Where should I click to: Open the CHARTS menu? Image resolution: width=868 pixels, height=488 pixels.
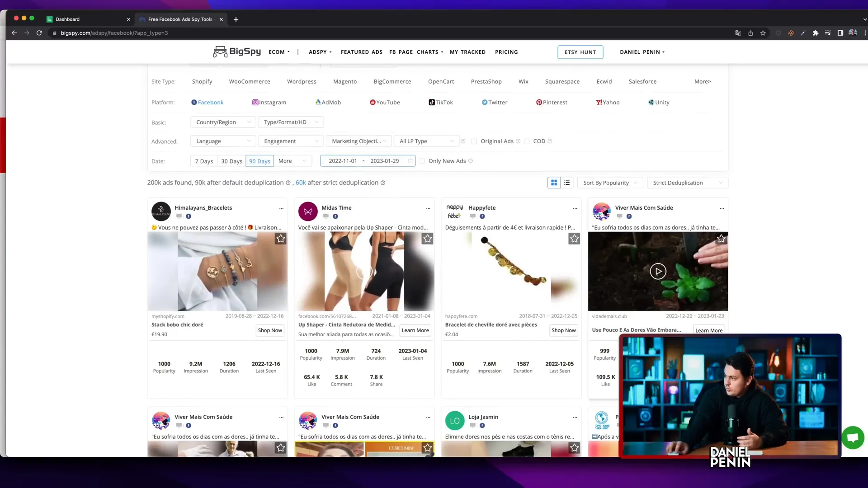[430, 52]
